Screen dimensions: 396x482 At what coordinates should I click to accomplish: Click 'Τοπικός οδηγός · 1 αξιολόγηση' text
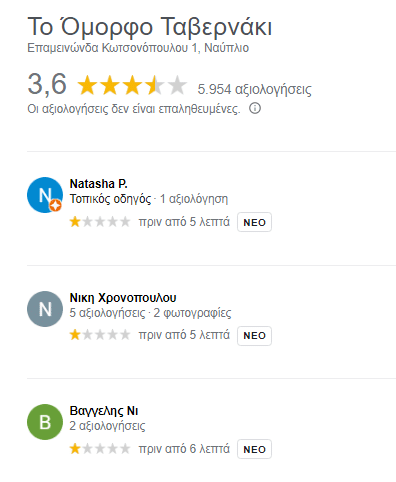[x=149, y=199]
